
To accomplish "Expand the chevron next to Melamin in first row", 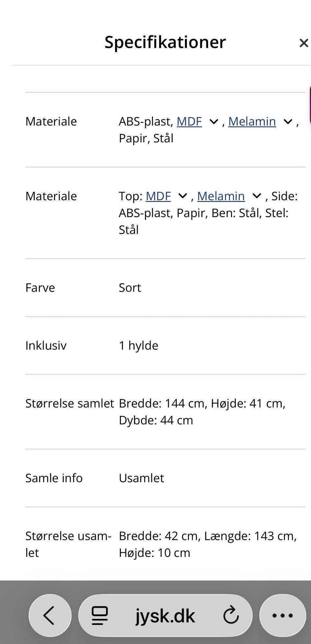I will click(287, 123).
